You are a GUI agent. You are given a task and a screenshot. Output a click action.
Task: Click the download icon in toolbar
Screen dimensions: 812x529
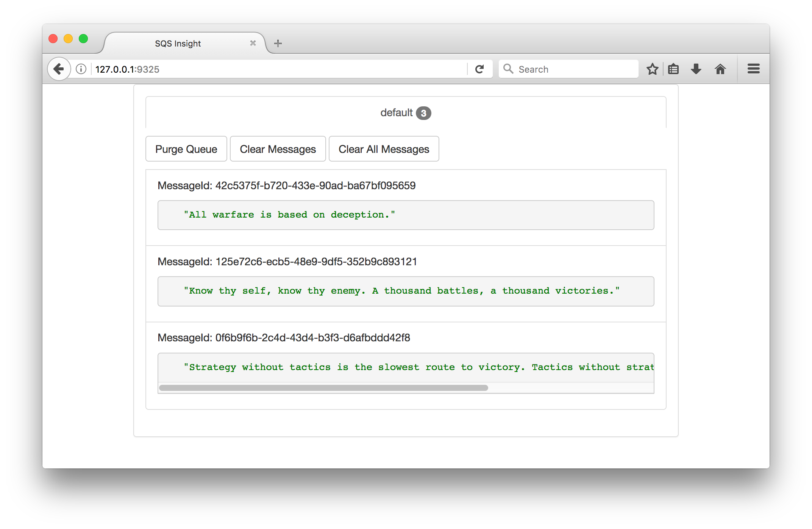click(696, 69)
